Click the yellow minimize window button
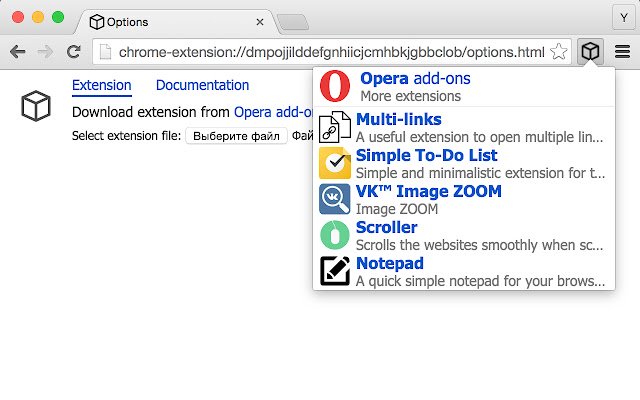The width and height of the screenshot is (640, 400). point(38,18)
